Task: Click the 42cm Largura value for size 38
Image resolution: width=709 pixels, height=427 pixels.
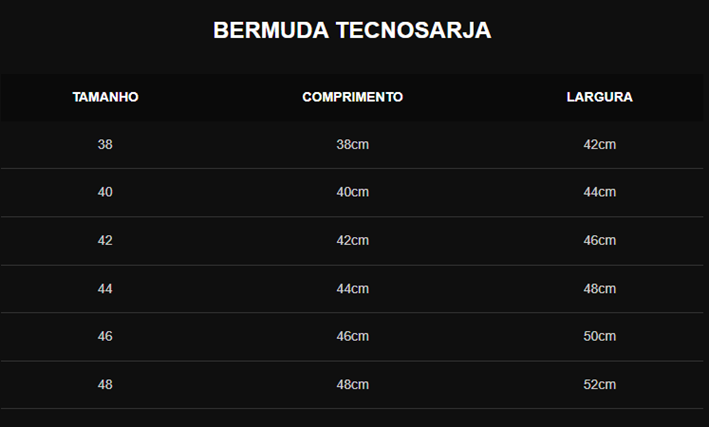Action: coord(599,144)
